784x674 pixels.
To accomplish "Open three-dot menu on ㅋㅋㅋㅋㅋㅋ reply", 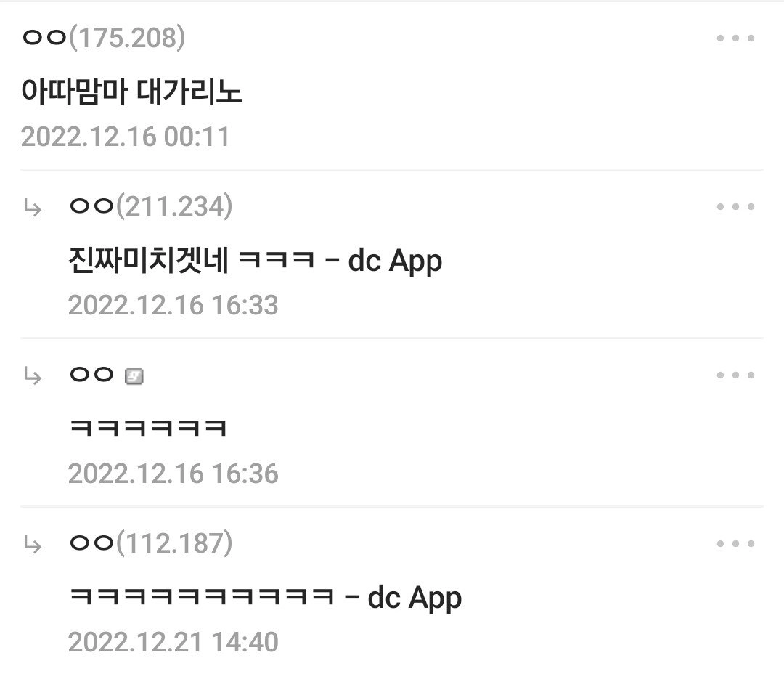I will tap(735, 375).
